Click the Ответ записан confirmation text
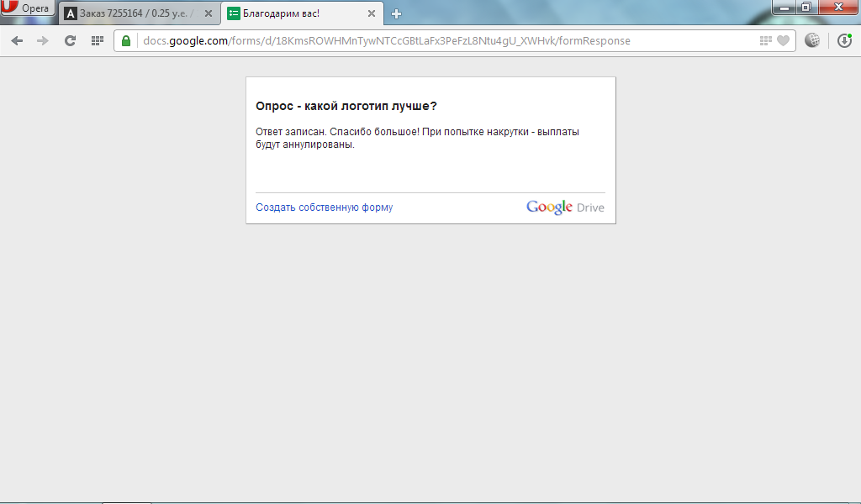Viewport: 861px width, 504px height. [417, 139]
